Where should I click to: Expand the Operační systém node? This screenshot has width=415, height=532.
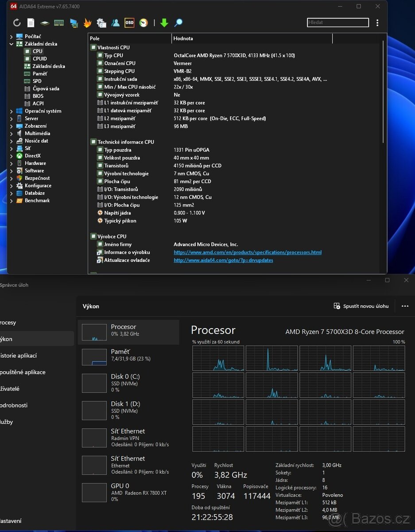[12, 111]
